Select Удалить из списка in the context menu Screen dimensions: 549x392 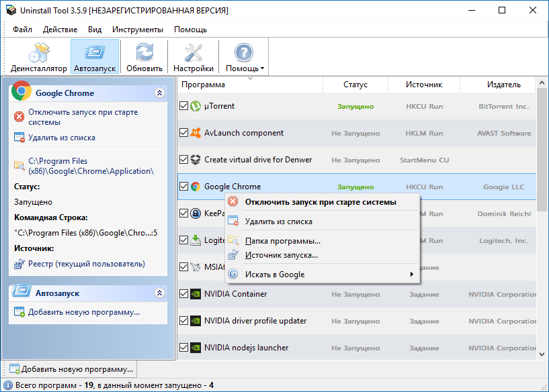click(x=322, y=222)
